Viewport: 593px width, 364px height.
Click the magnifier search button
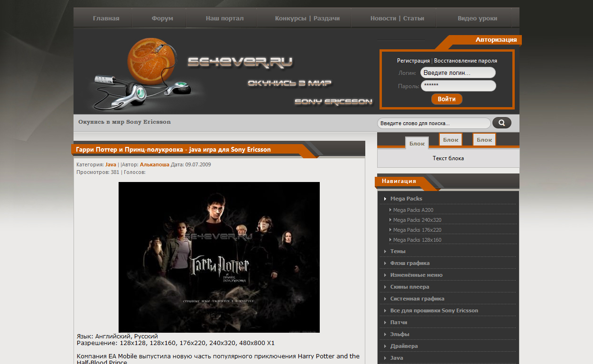click(x=502, y=123)
